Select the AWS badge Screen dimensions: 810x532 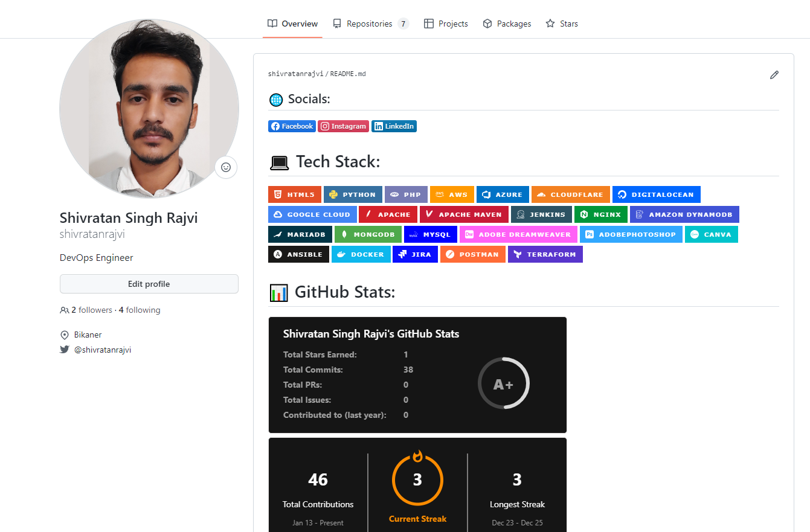[x=451, y=194]
